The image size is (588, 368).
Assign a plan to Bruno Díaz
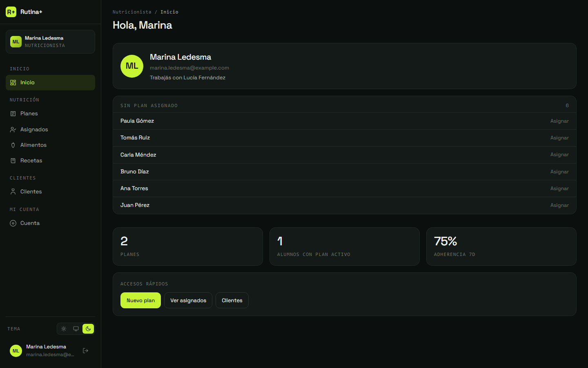pyautogui.click(x=559, y=172)
